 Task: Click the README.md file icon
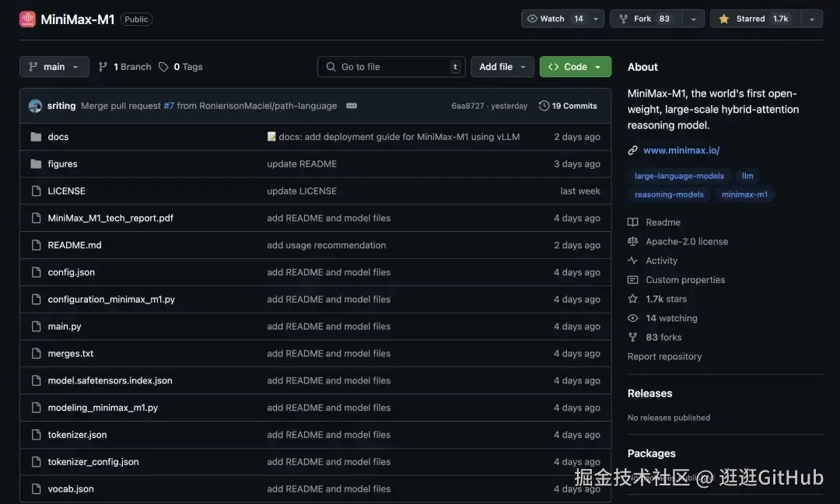coord(36,245)
